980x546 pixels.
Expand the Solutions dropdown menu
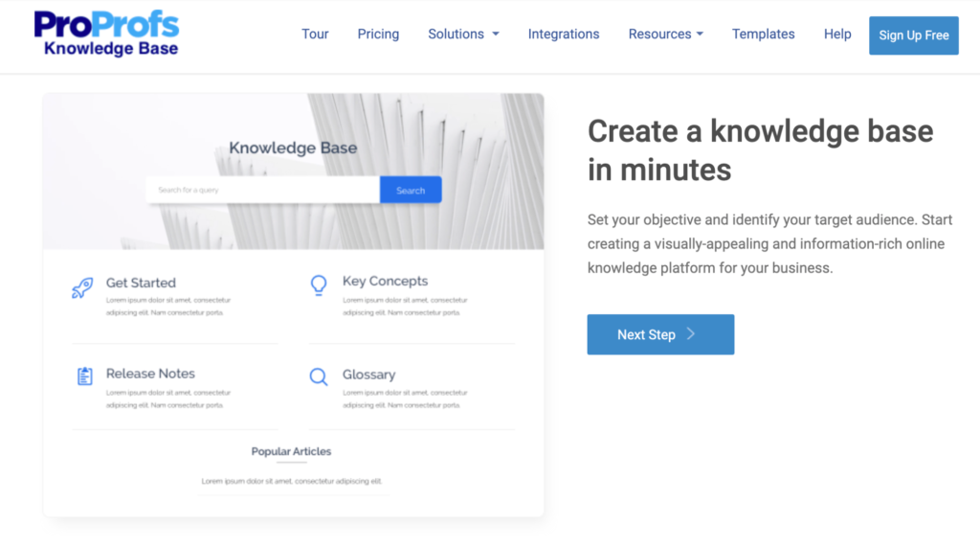click(463, 34)
